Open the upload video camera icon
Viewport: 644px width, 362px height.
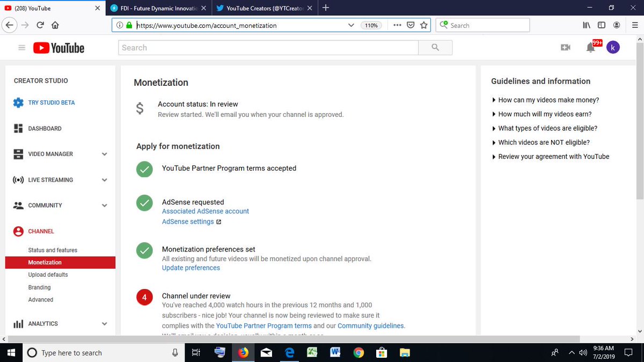(x=565, y=48)
